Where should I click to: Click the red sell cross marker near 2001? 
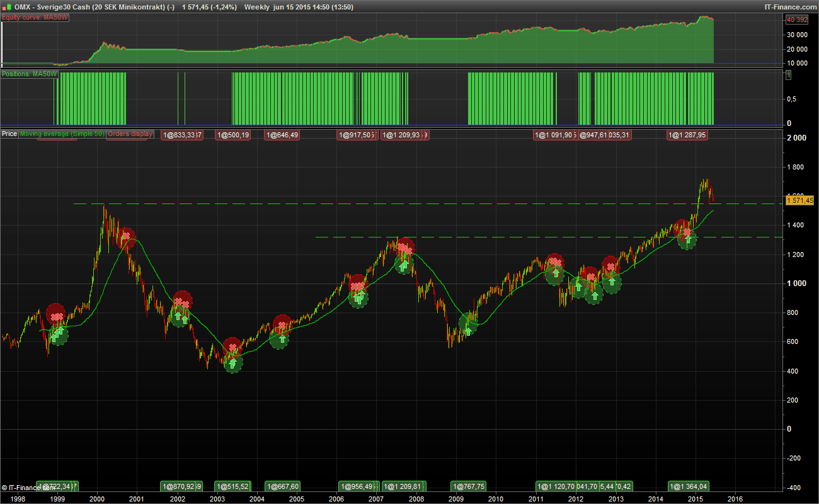(126, 236)
